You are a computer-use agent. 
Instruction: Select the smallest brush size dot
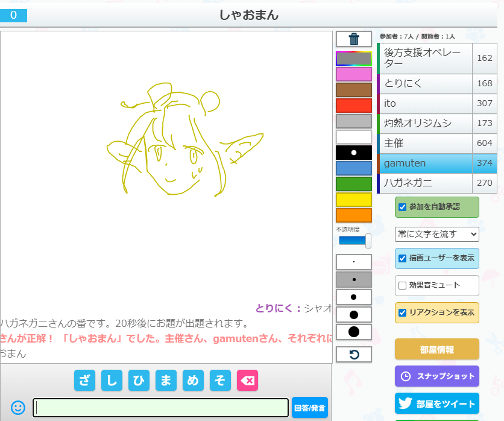click(x=354, y=262)
